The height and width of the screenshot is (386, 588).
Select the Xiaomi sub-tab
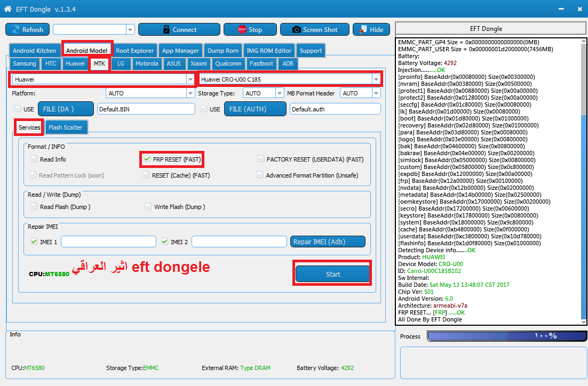[198, 63]
